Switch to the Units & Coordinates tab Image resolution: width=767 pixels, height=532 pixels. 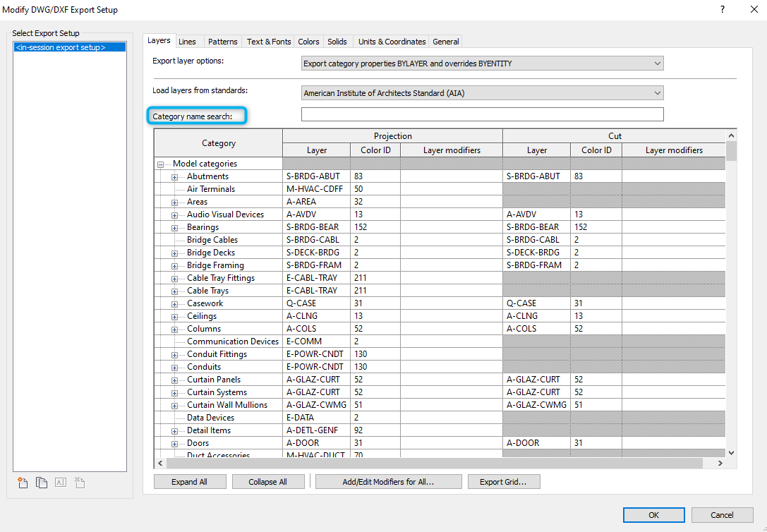(x=392, y=41)
